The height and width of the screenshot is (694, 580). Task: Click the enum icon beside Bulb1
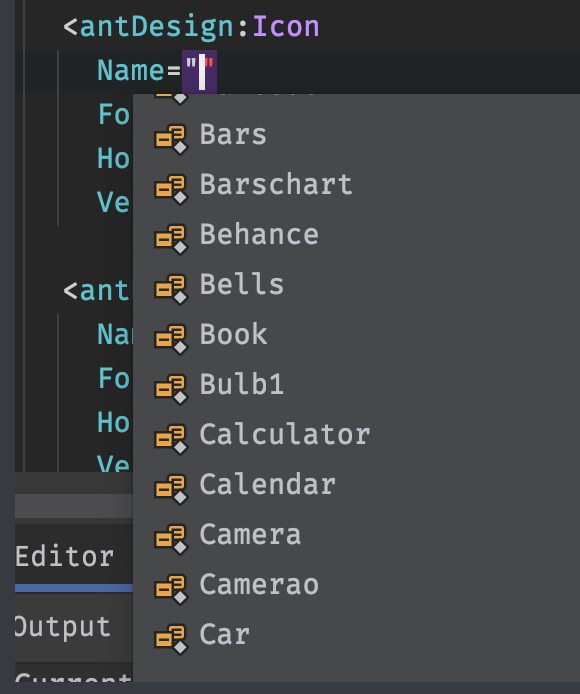click(171, 389)
